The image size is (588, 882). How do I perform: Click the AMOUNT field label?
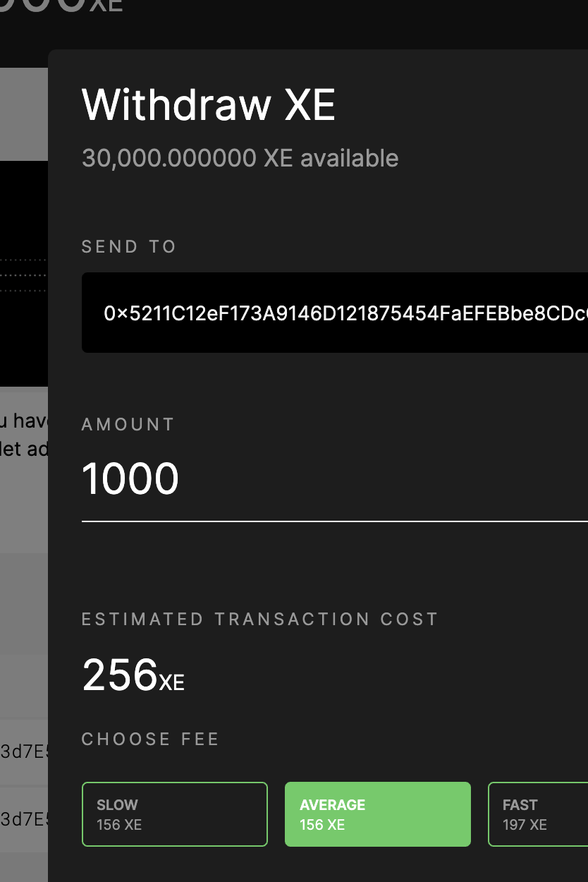click(128, 423)
